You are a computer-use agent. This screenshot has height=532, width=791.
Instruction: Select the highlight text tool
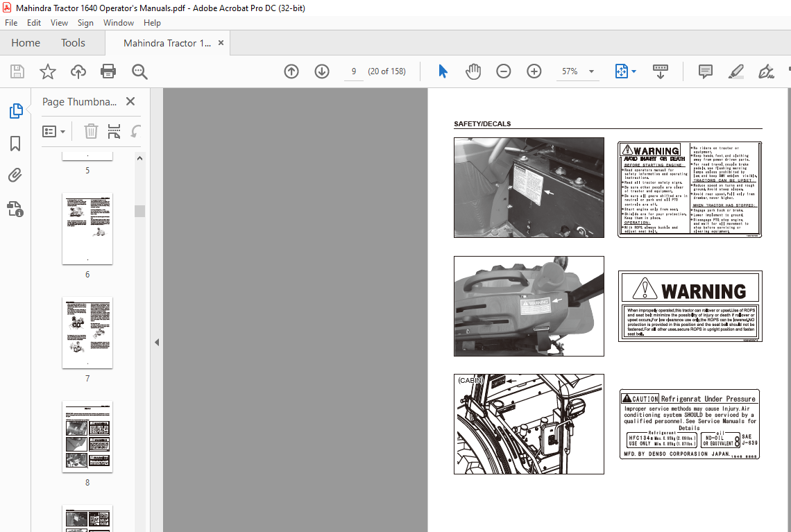pos(736,71)
